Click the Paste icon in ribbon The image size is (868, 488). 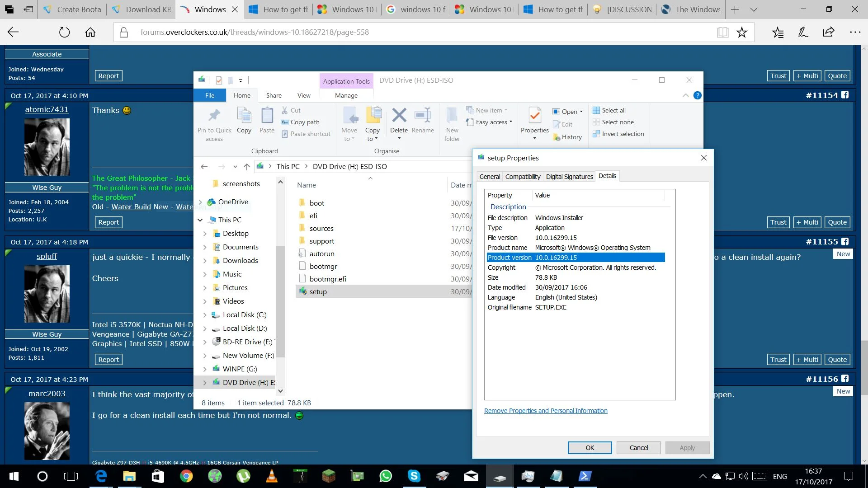(x=267, y=115)
